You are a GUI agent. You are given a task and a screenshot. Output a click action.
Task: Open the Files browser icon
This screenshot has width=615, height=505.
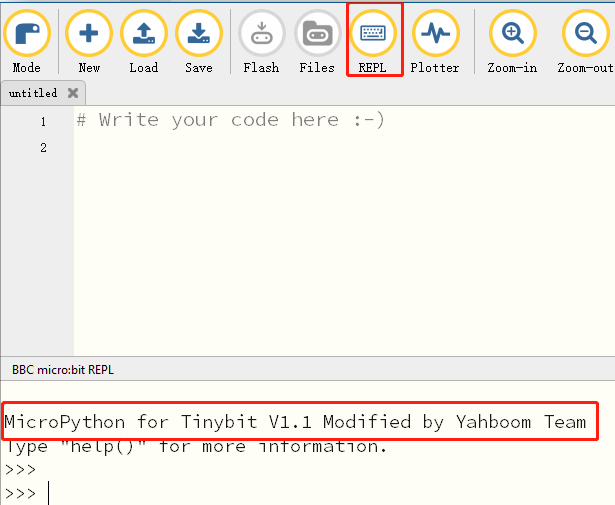click(317, 33)
